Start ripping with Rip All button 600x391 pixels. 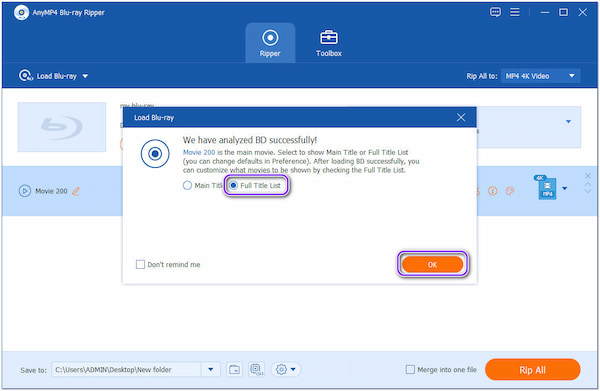click(x=532, y=370)
